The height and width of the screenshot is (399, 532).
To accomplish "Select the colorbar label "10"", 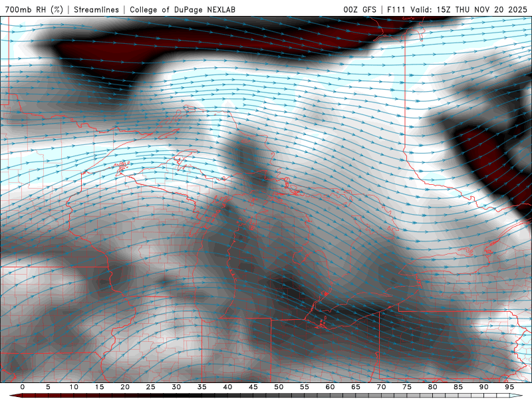I will click(x=74, y=387).
